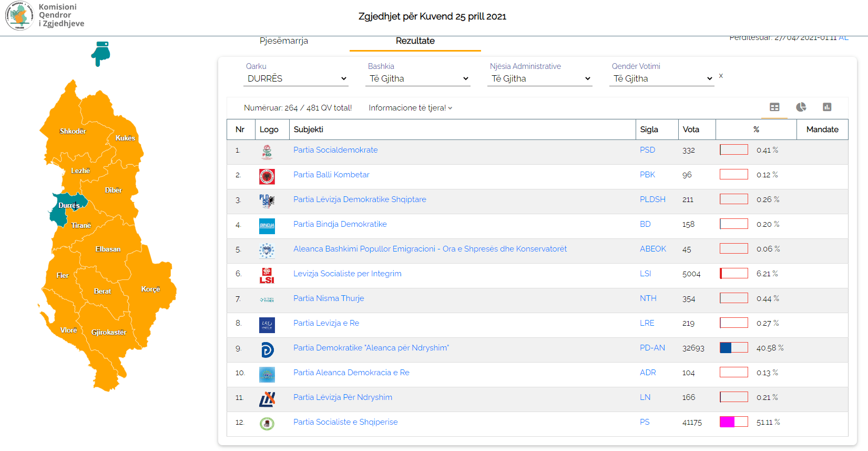The image size is (868, 451).
Task: Click the Partia Balli Kombetar logo
Action: coord(267,177)
